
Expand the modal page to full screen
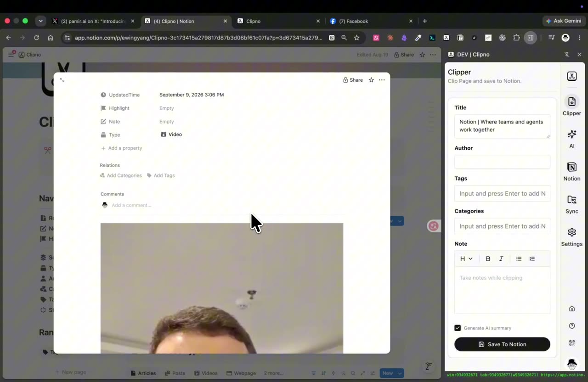[x=62, y=80]
